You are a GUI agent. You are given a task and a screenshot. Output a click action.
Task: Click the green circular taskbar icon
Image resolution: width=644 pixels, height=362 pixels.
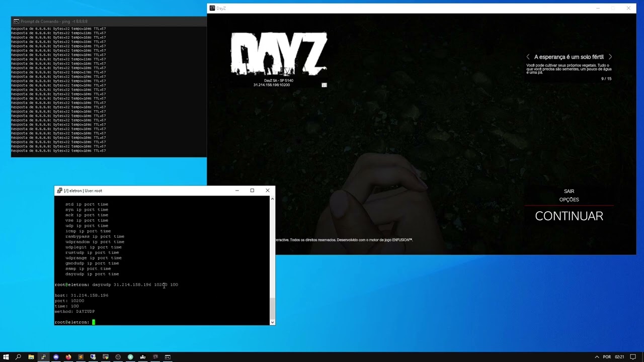click(130, 357)
